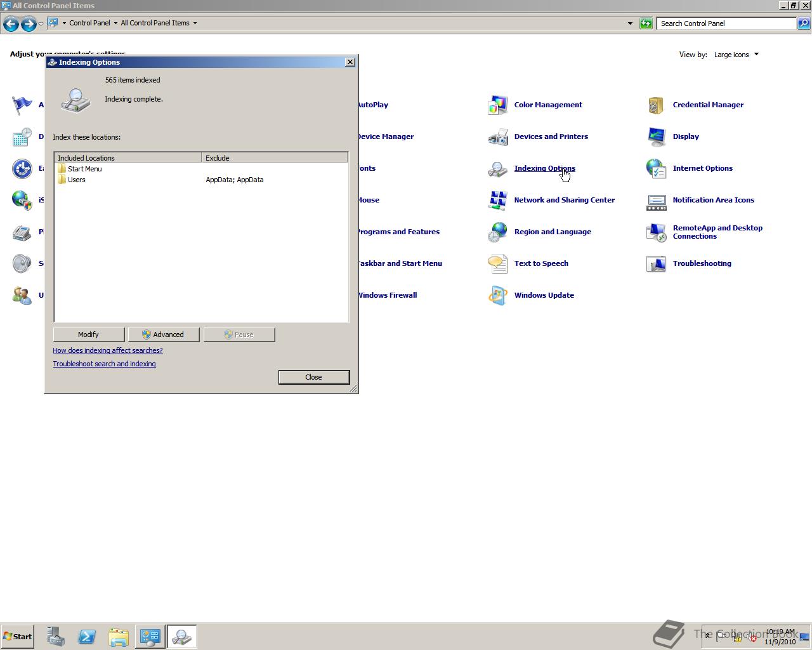812x650 pixels.
Task: Open the Internet Options link text
Action: coord(702,168)
